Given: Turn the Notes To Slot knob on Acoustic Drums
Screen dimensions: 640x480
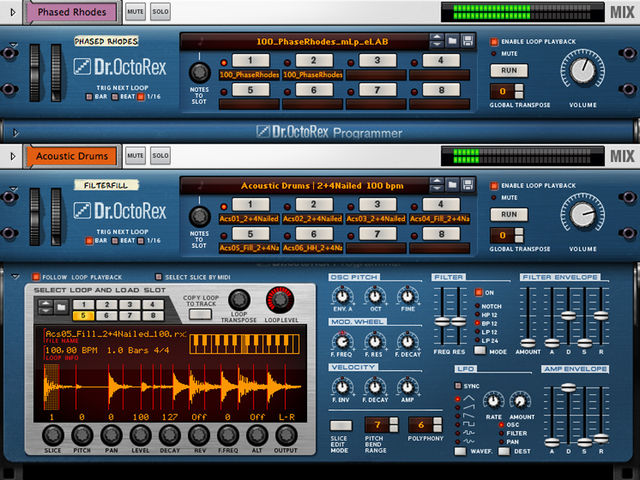Looking at the screenshot, I should tap(199, 216).
